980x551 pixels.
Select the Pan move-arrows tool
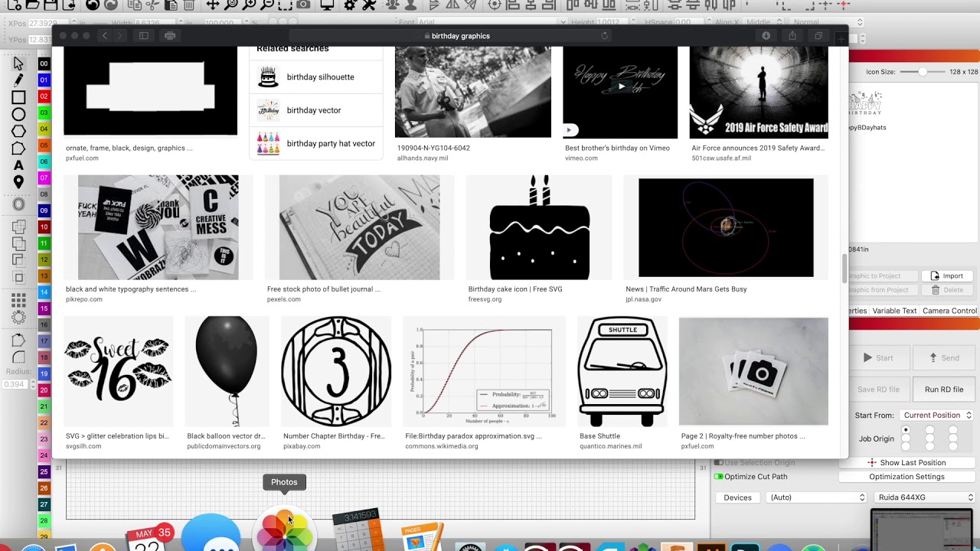[x=214, y=5]
